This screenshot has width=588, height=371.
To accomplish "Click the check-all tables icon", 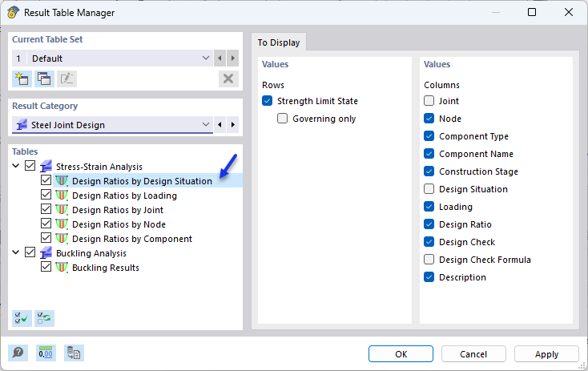I will tap(22, 318).
